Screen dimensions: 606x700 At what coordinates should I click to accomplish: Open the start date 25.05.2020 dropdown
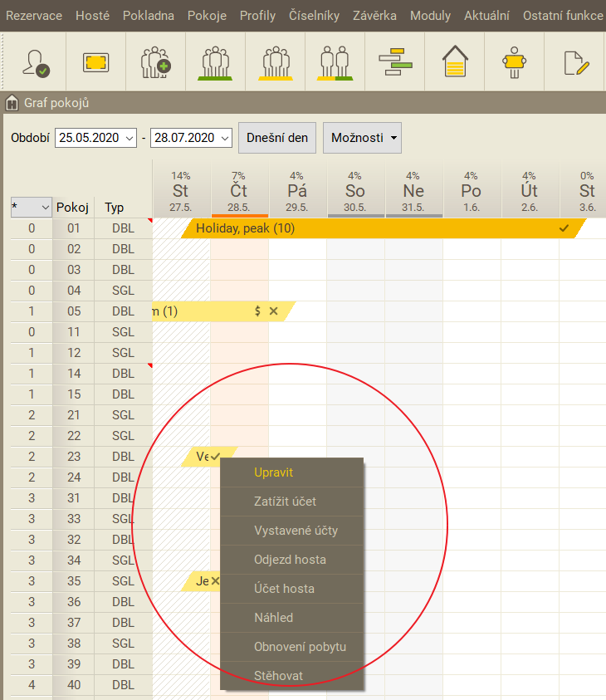[129, 139]
